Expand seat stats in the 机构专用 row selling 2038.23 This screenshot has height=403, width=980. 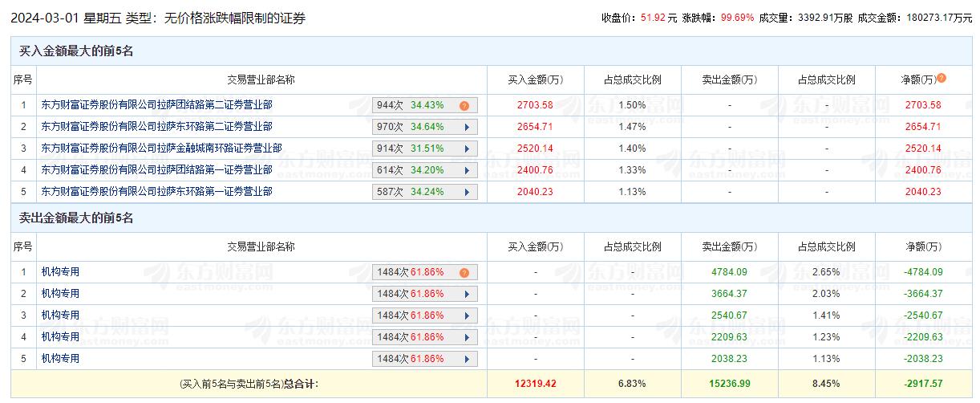pyautogui.click(x=465, y=359)
